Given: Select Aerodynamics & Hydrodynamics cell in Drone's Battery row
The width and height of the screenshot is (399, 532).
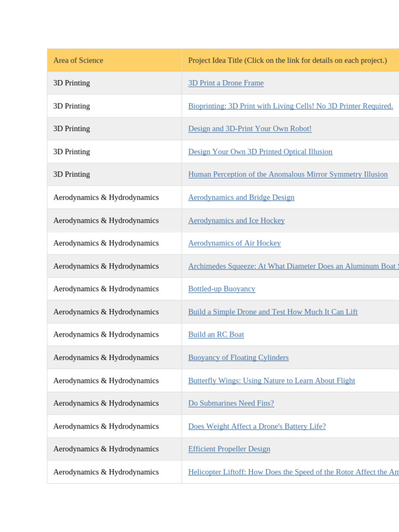Looking at the screenshot, I should tap(114, 427).
